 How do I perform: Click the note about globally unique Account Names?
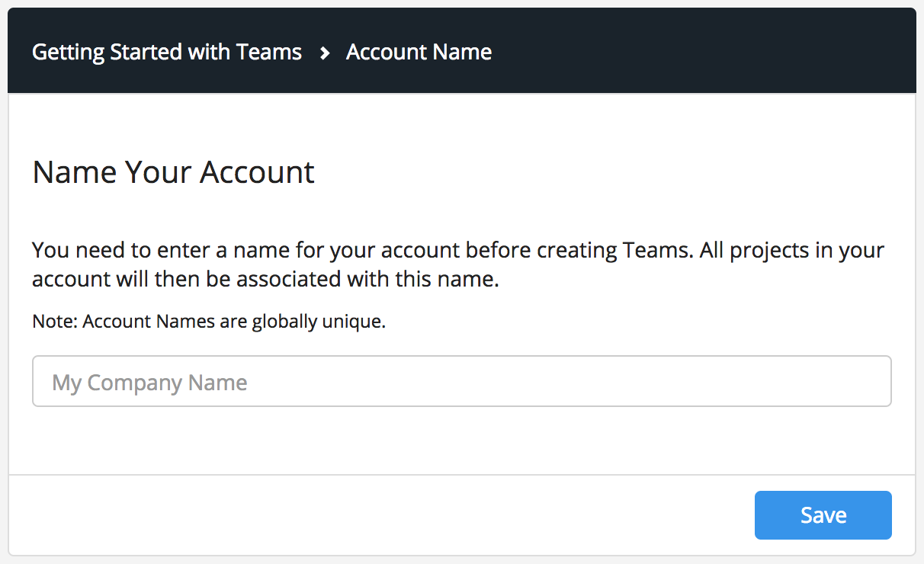pos(207,321)
